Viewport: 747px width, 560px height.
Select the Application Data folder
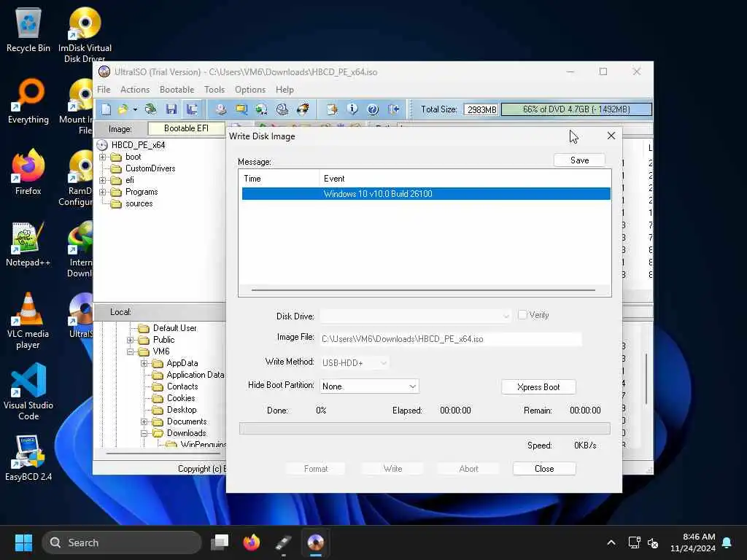click(195, 375)
